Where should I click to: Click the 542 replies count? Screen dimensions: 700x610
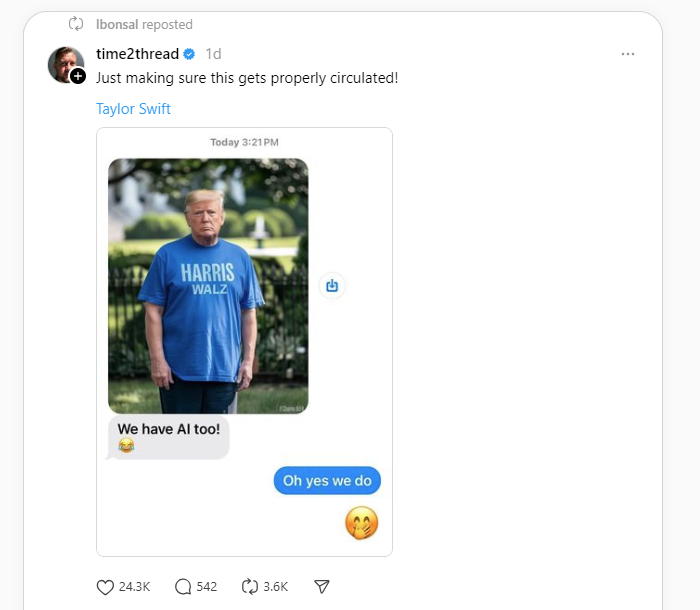coord(206,587)
